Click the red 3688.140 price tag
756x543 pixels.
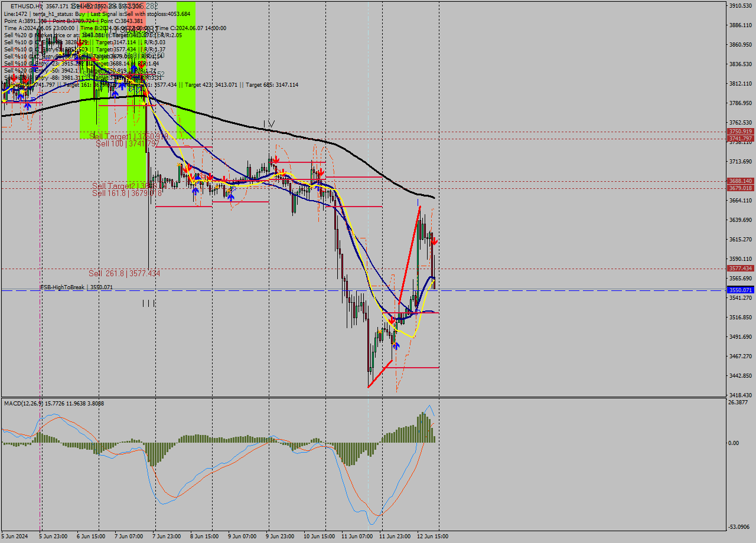[741, 181]
